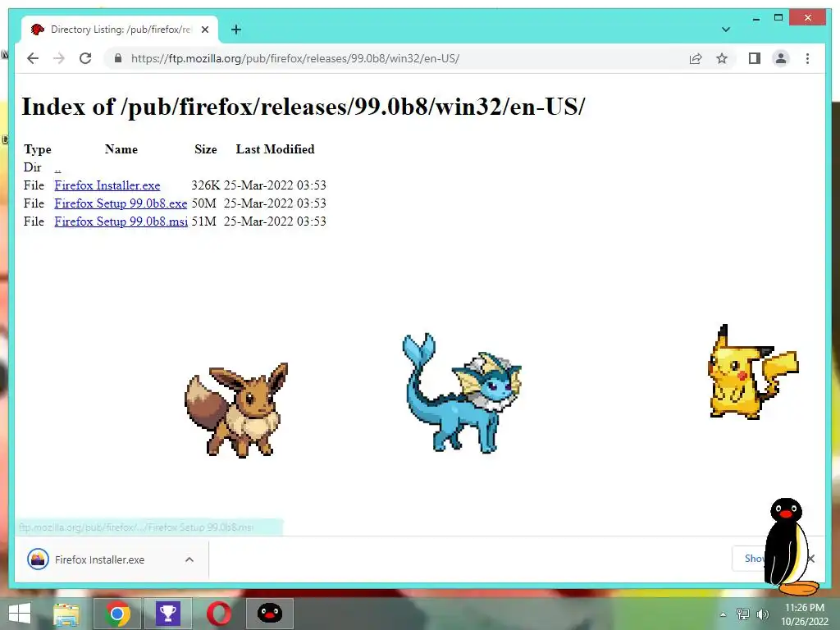Image resolution: width=840 pixels, height=630 pixels.
Task: Open the side panel icon
Action: point(755,58)
